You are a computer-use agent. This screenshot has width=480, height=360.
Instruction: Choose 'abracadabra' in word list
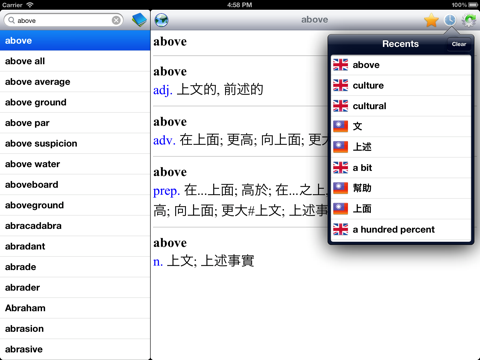click(x=75, y=226)
